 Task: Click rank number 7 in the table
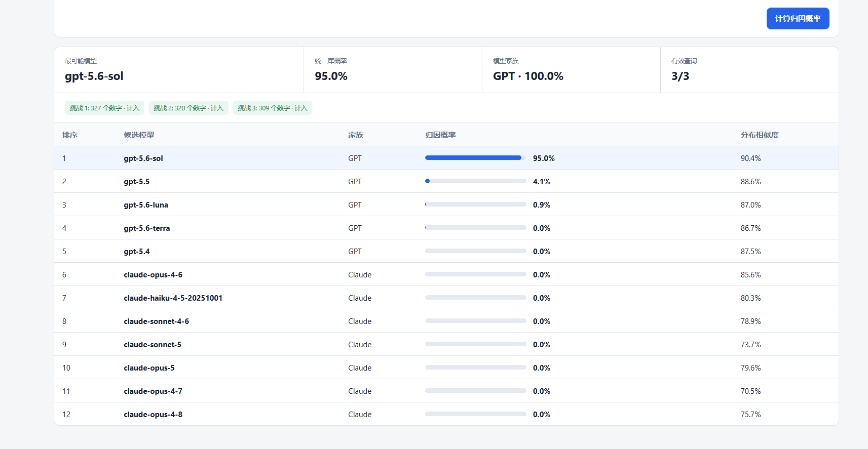tap(64, 298)
